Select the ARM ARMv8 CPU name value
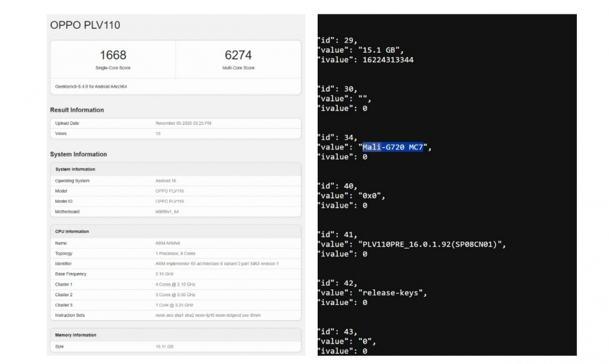Image resolution: width=609 pixels, height=364 pixels. coord(169,243)
